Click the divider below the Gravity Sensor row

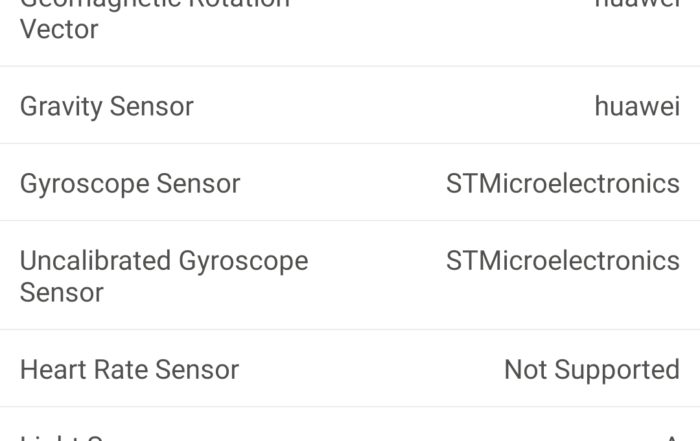tap(350, 143)
